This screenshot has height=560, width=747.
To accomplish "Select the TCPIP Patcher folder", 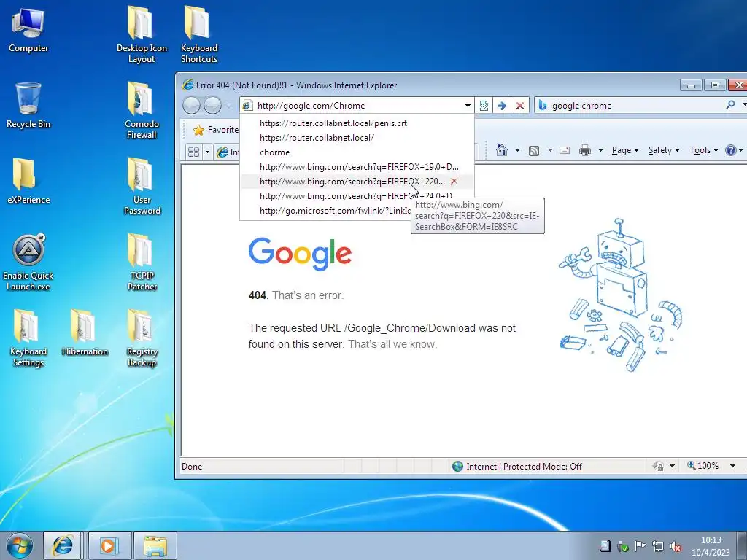I will [x=142, y=262].
